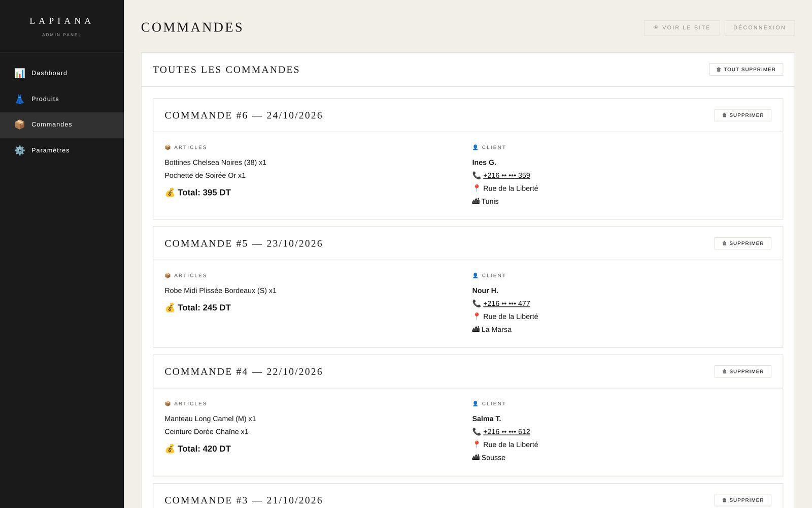This screenshot has width=812, height=508.
Task: Go to the Produits section
Action: pyautogui.click(x=62, y=99)
